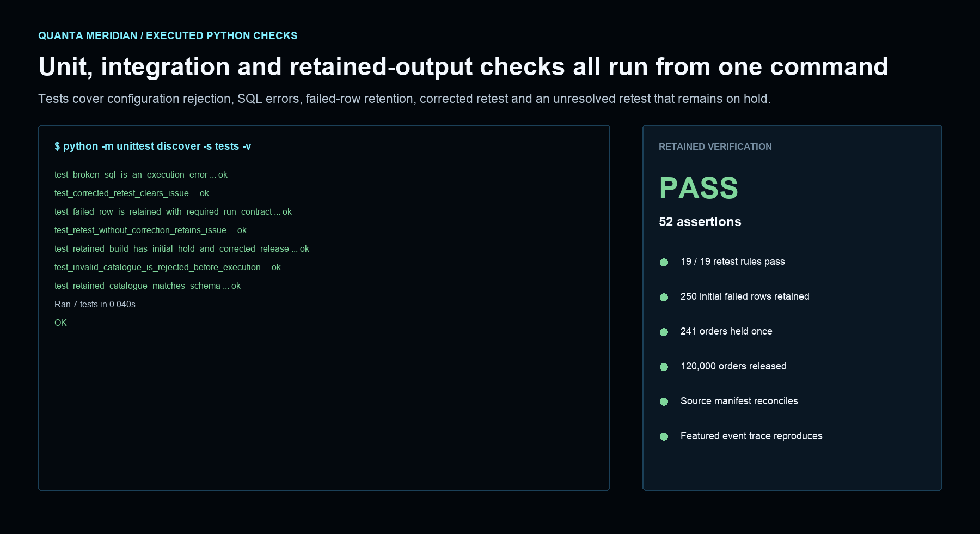Click the slide title about one command
980x534 pixels.
pyautogui.click(x=463, y=67)
